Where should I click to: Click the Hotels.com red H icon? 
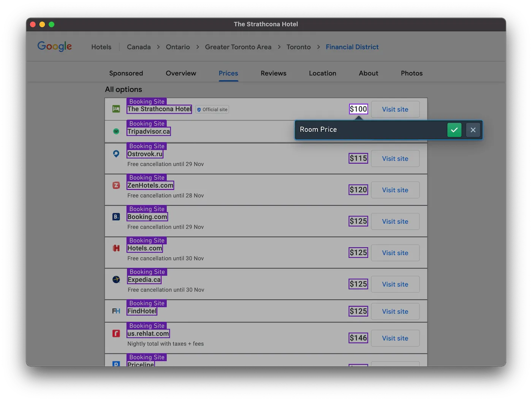point(116,248)
